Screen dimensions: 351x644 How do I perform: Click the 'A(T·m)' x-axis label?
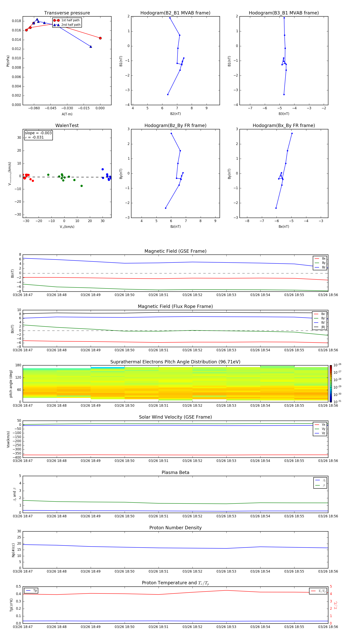pos(67,114)
